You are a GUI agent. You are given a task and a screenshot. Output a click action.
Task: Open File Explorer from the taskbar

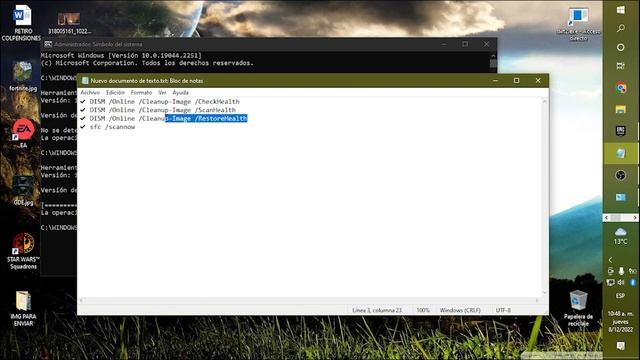(x=621, y=109)
